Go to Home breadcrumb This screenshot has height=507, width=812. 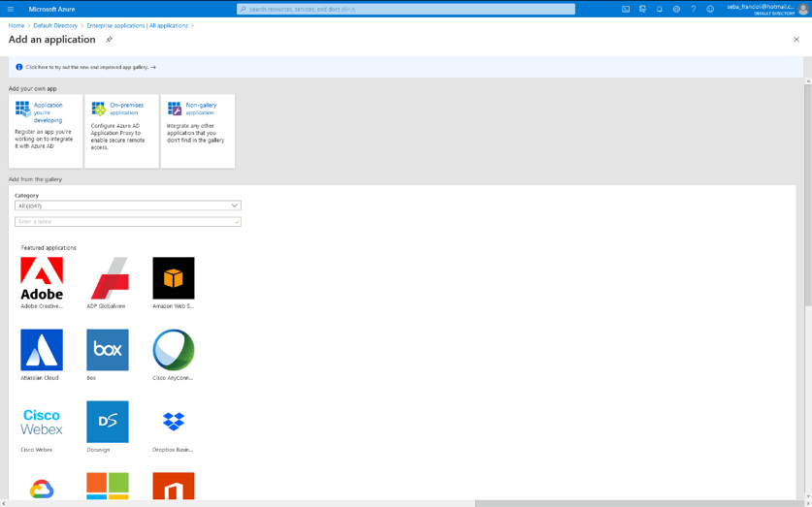coord(16,25)
